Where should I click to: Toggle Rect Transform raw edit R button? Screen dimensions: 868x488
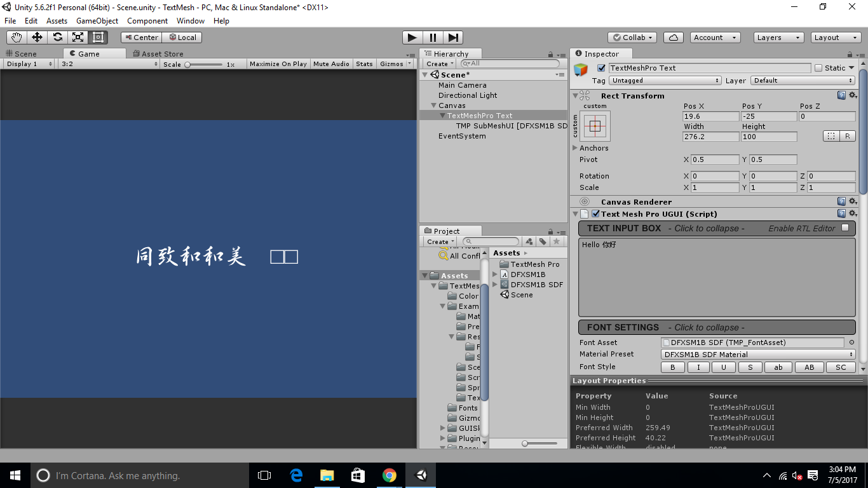click(848, 137)
